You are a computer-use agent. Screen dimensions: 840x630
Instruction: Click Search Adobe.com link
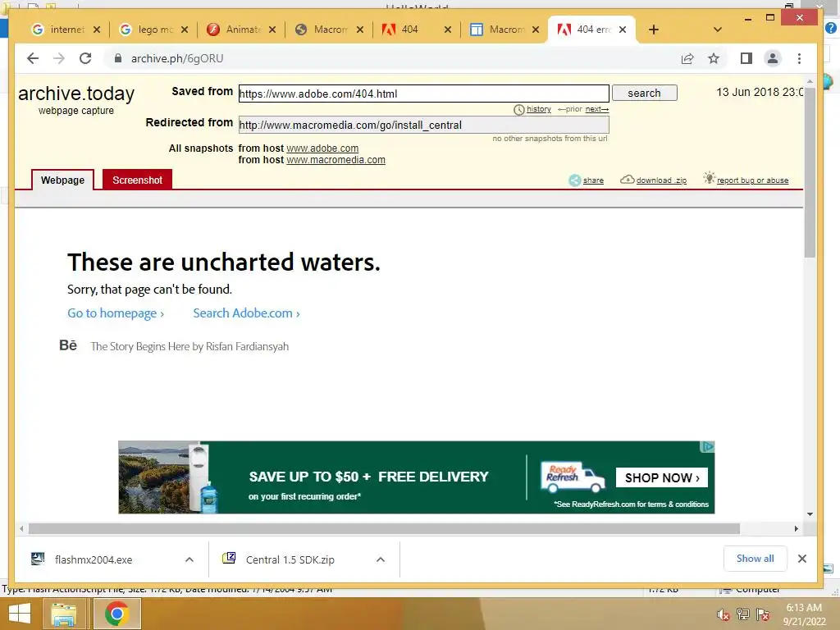point(246,313)
